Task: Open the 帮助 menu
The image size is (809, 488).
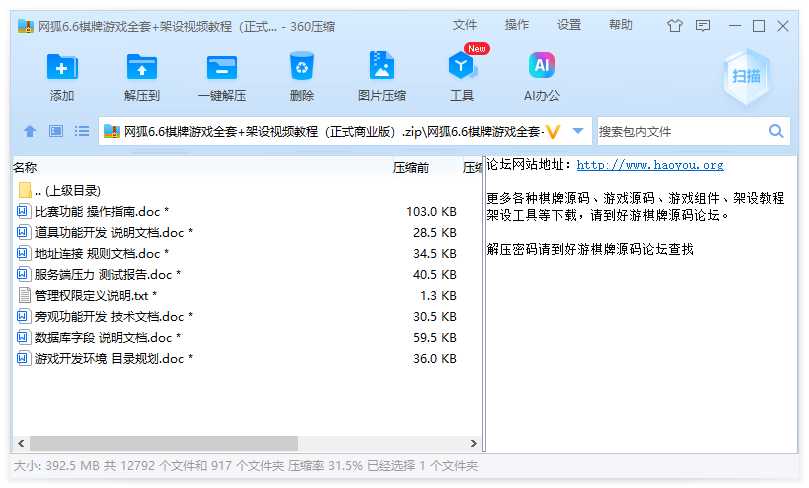Action: click(620, 25)
